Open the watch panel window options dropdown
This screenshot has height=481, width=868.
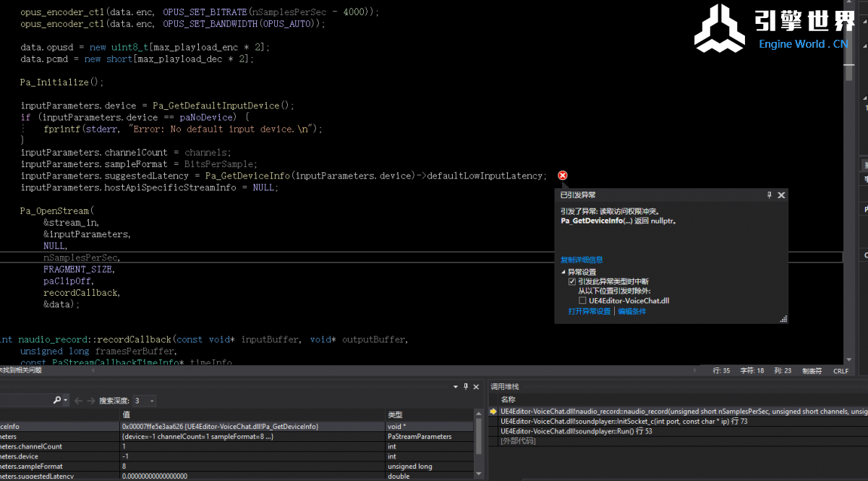coord(454,386)
